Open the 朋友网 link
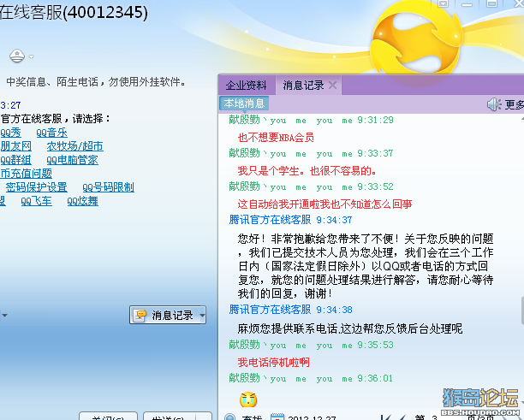Image resolution: width=524 pixels, height=420 pixels. (15, 146)
